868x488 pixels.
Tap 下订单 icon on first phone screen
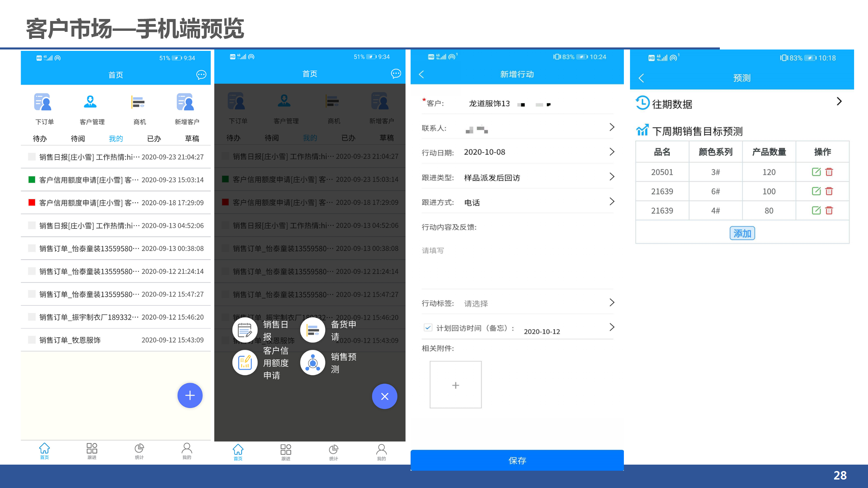(x=43, y=102)
